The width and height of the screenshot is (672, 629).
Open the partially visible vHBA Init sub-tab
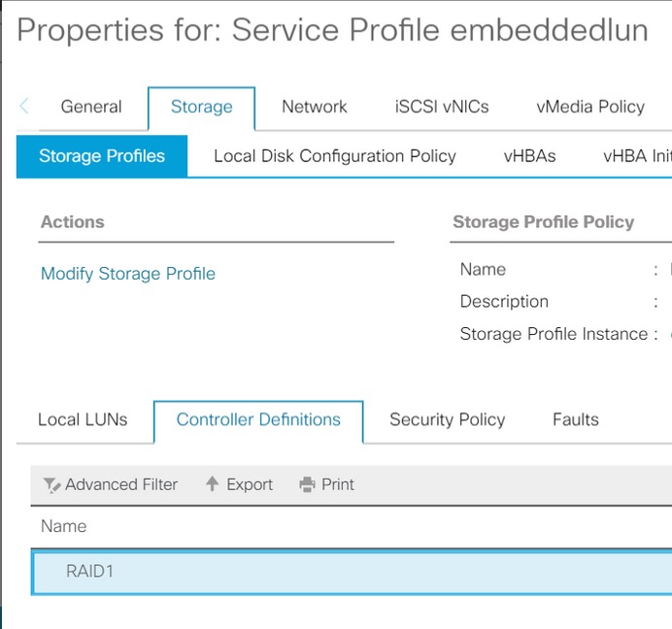click(x=636, y=155)
